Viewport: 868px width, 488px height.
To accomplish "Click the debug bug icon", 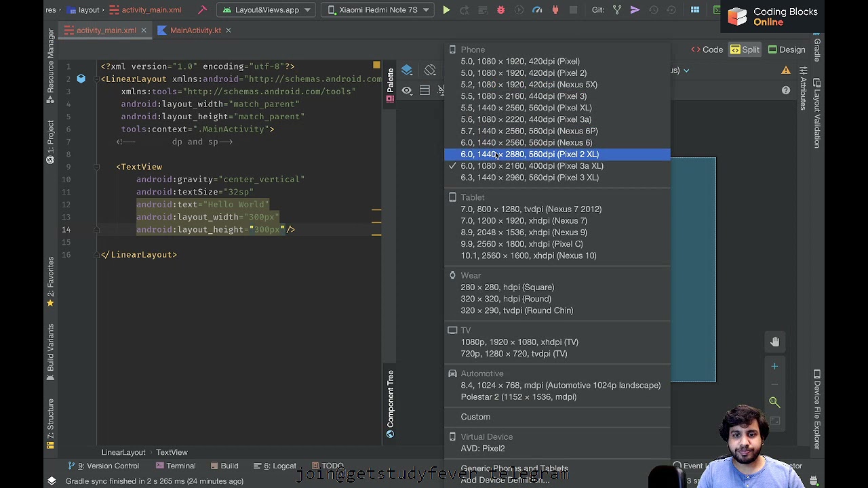I will click(500, 10).
